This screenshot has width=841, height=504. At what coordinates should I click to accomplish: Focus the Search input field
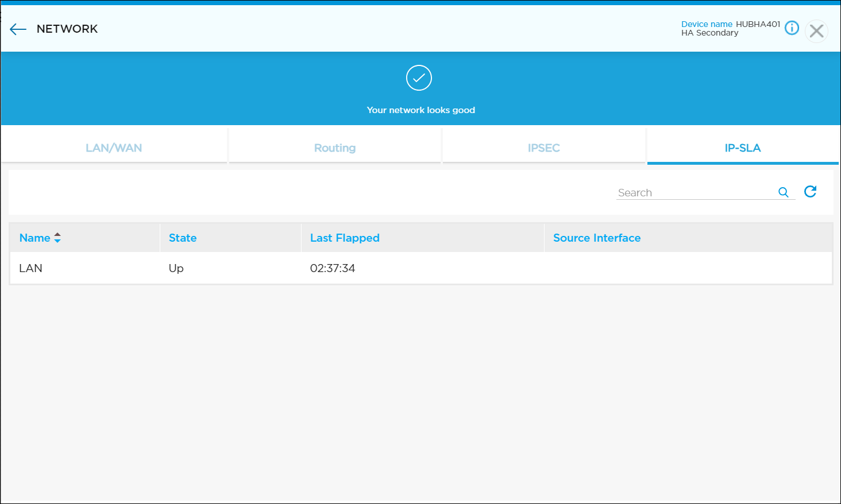(x=695, y=193)
